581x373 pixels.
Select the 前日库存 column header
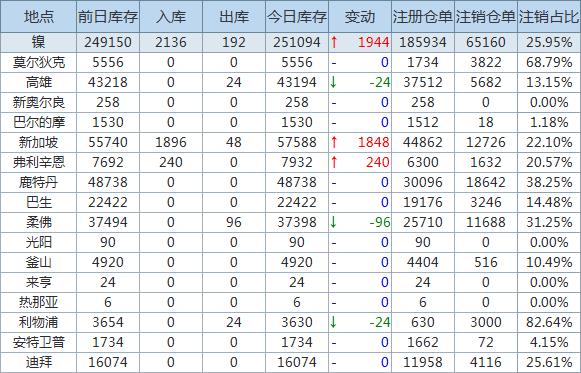[108, 17]
